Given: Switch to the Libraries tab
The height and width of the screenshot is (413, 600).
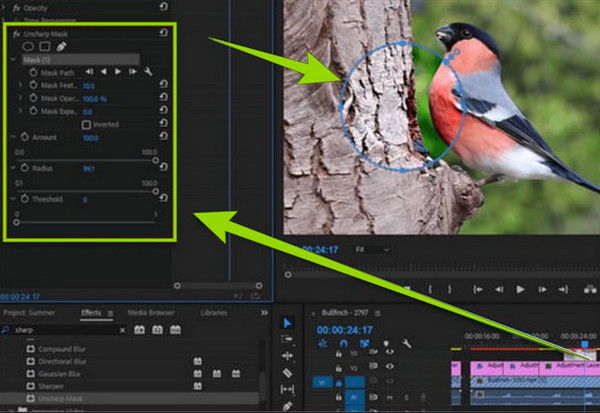Looking at the screenshot, I should (x=214, y=313).
